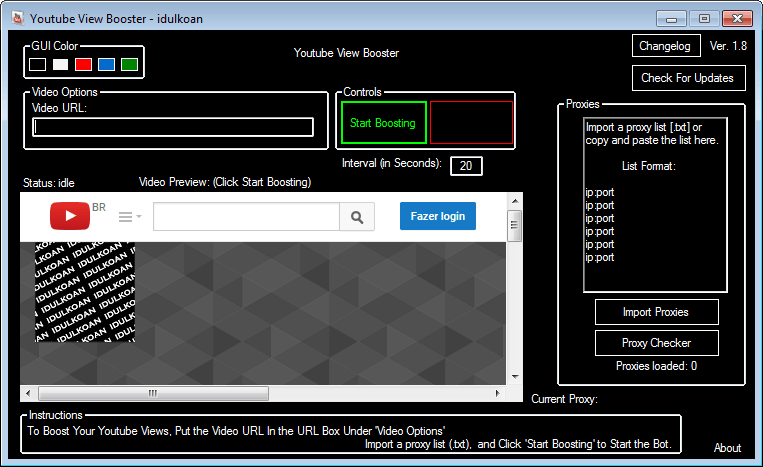Click the Import Proxies button

tap(656, 312)
